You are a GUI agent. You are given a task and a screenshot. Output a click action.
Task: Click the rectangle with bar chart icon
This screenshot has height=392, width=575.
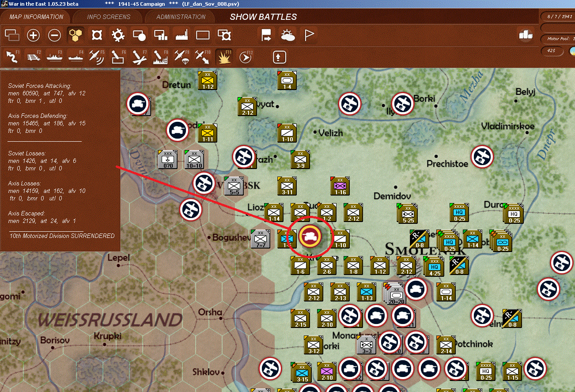pos(160,35)
